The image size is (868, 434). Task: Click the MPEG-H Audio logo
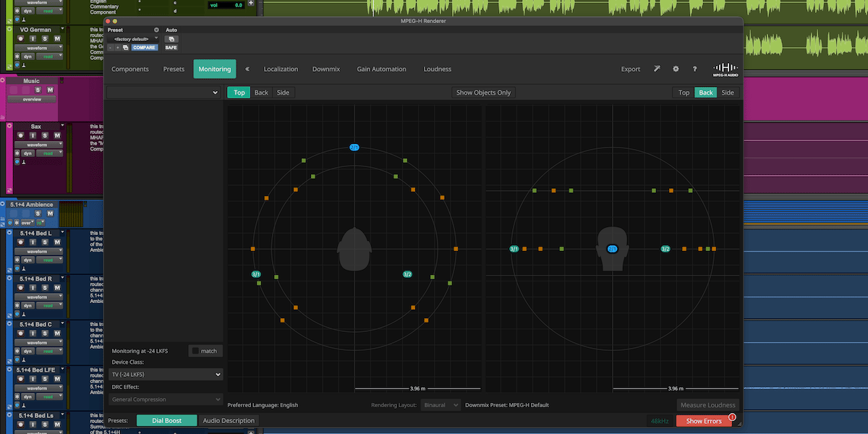[x=726, y=69]
